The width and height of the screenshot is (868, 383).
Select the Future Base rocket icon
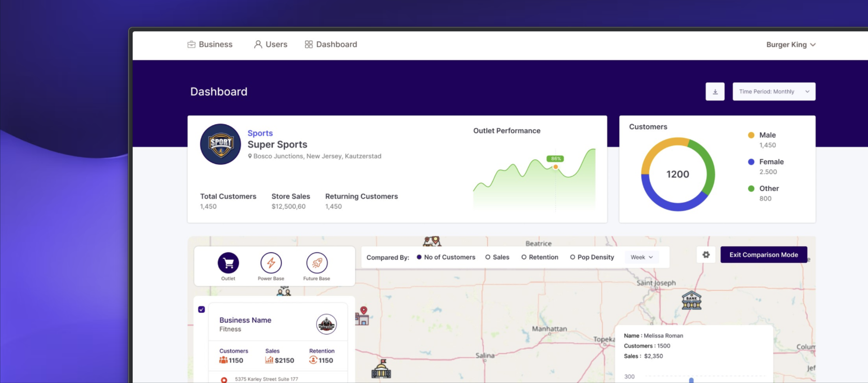(316, 262)
